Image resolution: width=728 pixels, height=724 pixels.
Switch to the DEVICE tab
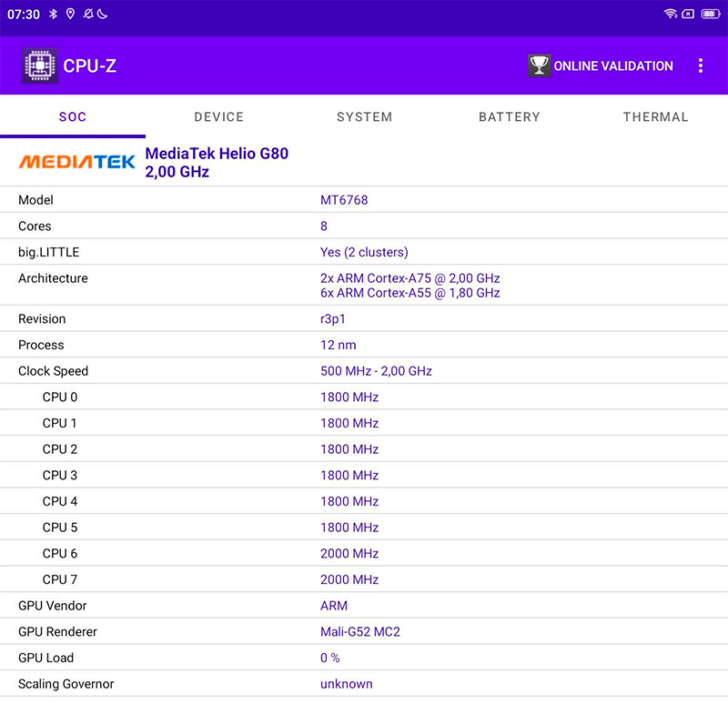coord(218,116)
